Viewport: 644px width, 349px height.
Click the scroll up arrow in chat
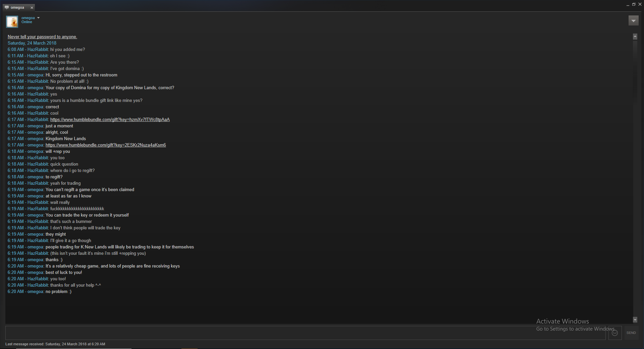point(635,36)
